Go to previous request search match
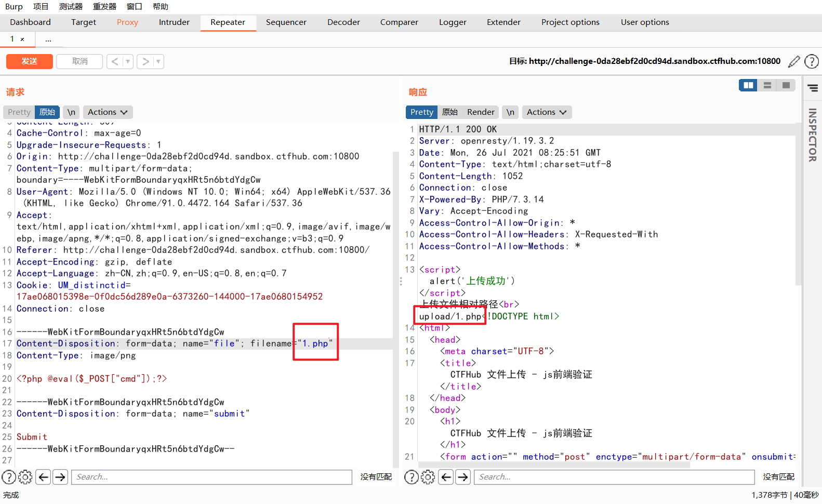The height and width of the screenshot is (504, 822). (x=44, y=477)
